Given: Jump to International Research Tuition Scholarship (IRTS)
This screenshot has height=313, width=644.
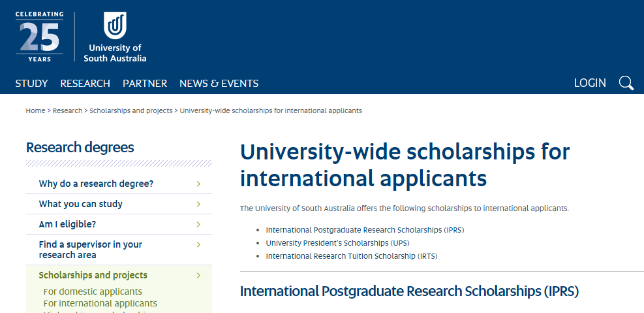Looking at the screenshot, I should coord(351,256).
